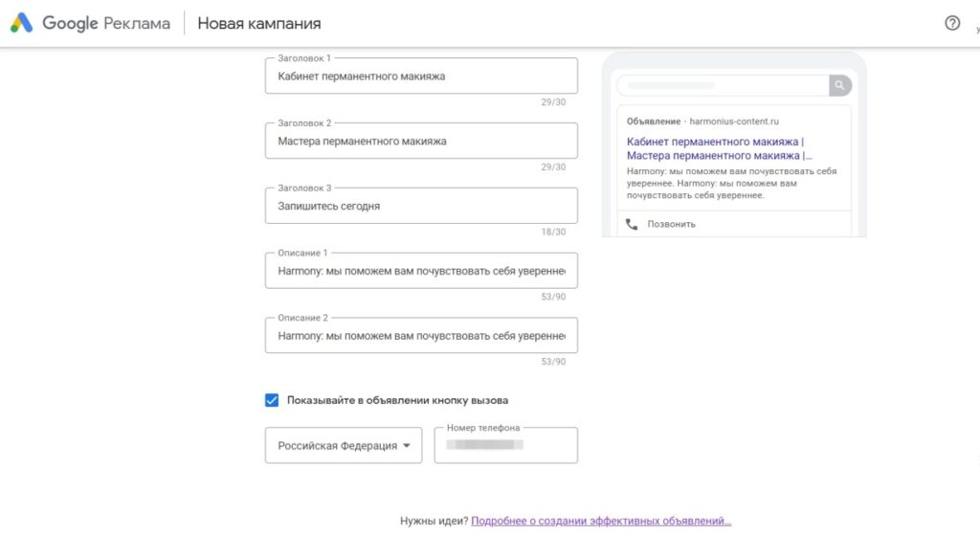Click the ad description text in preview
Screen dimensions: 980x534
tap(731, 183)
